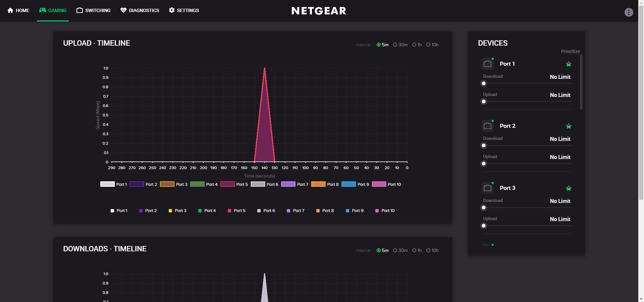This screenshot has height=302, width=644.
Task: Open the three-dot more options menu
Action: tap(629, 12)
